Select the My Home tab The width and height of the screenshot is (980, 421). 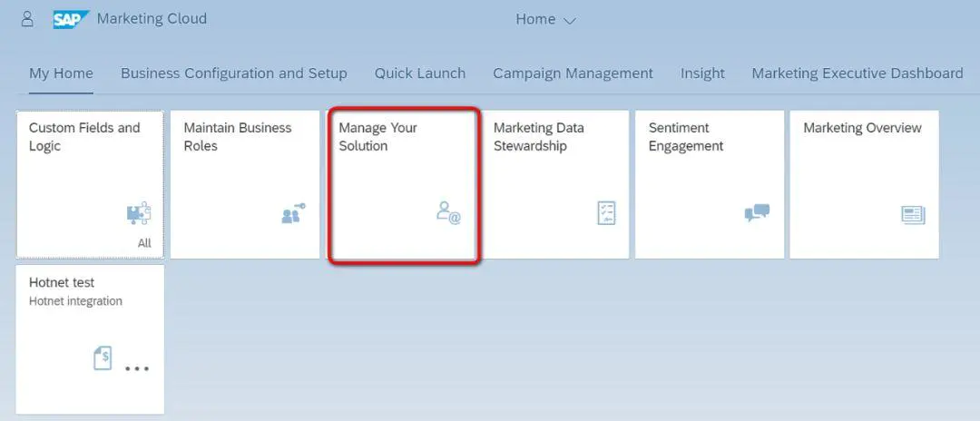[62, 73]
